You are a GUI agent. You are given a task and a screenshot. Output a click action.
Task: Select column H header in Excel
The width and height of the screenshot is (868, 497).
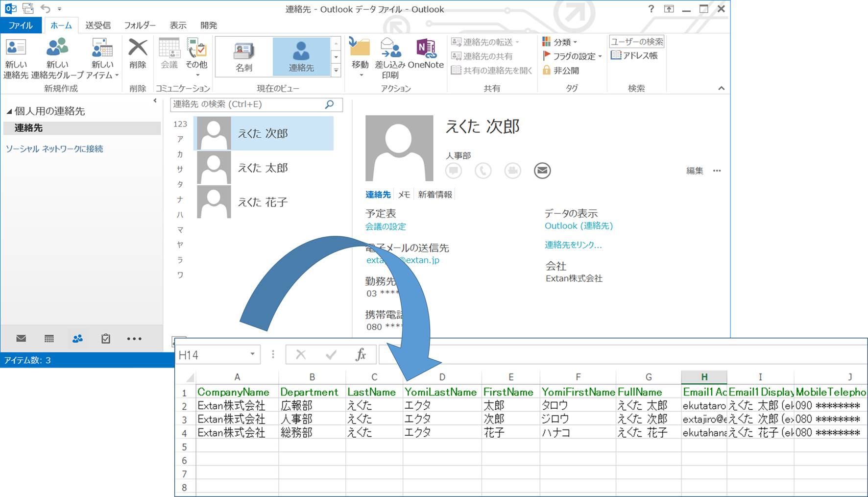pyautogui.click(x=704, y=377)
